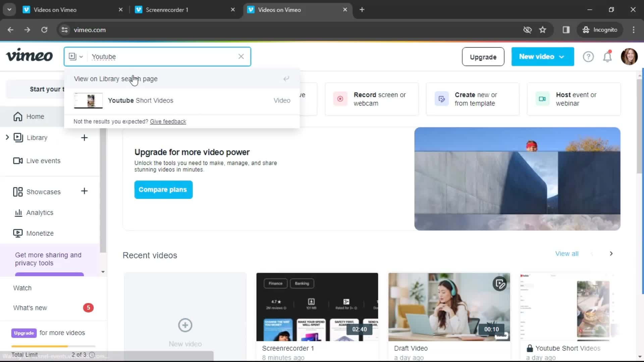The image size is (644, 362).
Task: Click the Vimeo home logo icon
Action: (29, 57)
